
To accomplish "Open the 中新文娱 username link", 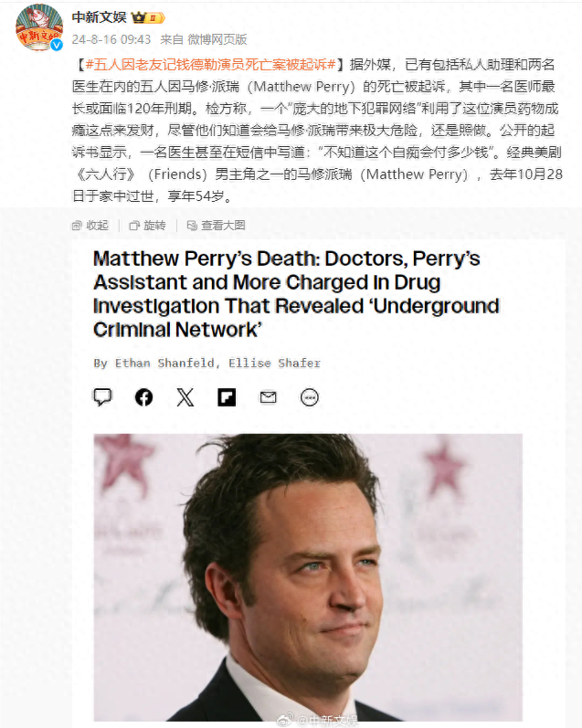I will [99, 17].
